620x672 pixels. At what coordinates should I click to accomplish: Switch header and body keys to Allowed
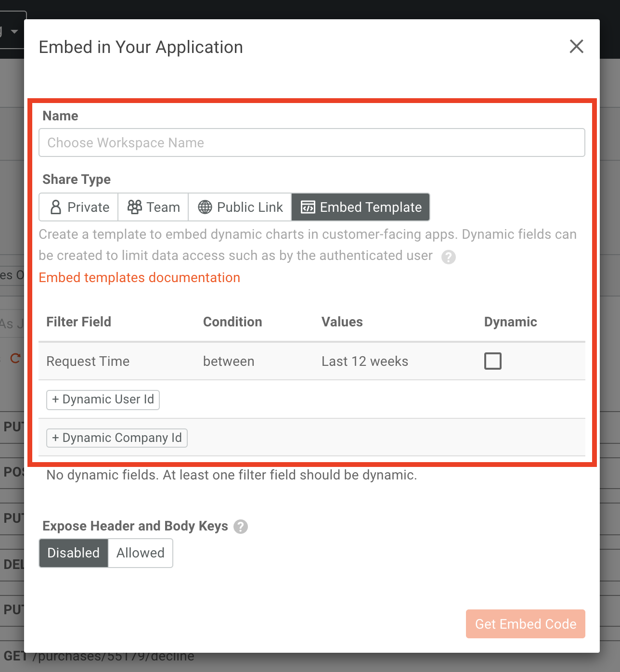(140, 553)
